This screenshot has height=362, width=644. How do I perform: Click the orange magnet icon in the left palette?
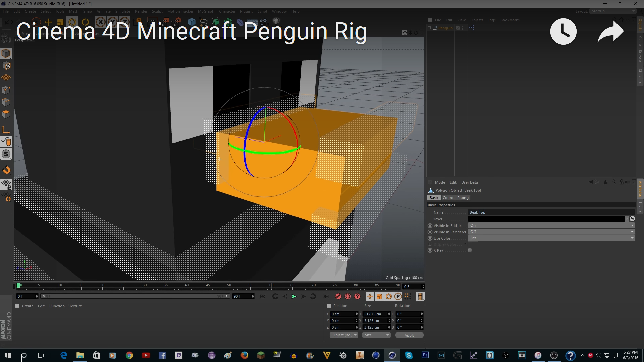(6, 170)
